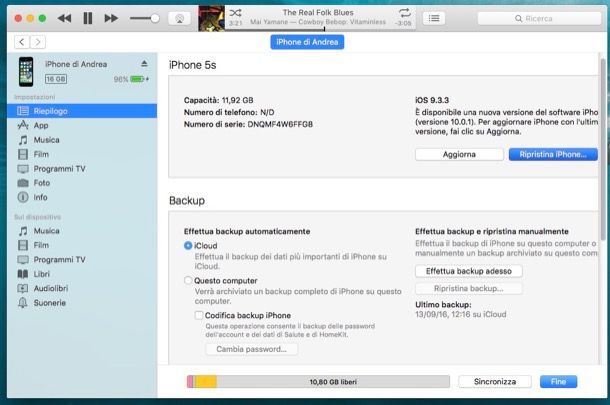Image resolution: width=610 pixels, height=405 pixels.
Task: Focus the Ricerca search field
Action: (539, 18)
